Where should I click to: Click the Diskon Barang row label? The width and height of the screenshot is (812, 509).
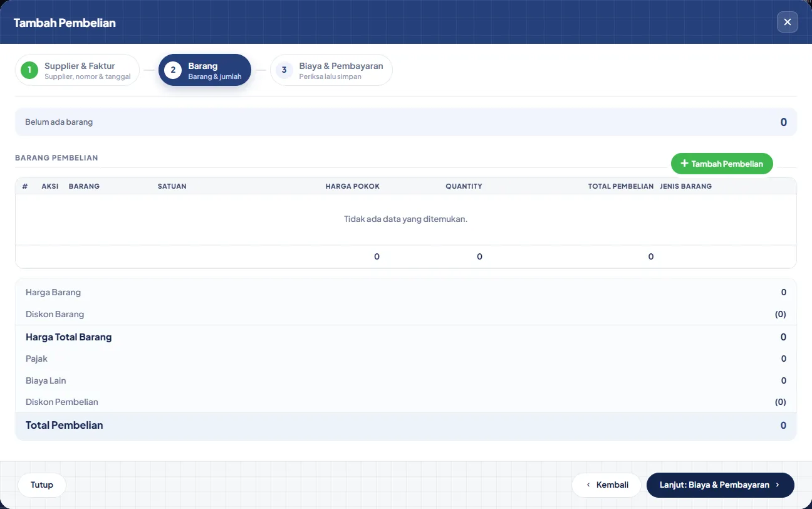[55, 314]
